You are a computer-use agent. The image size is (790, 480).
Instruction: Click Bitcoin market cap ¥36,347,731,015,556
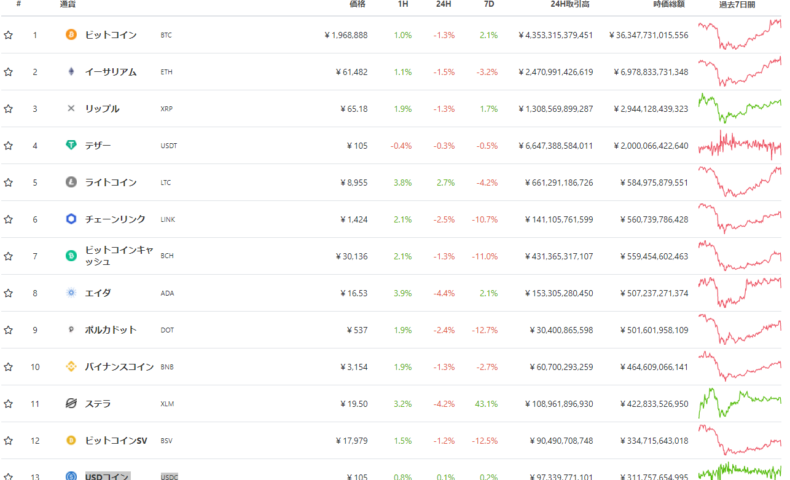648,35
